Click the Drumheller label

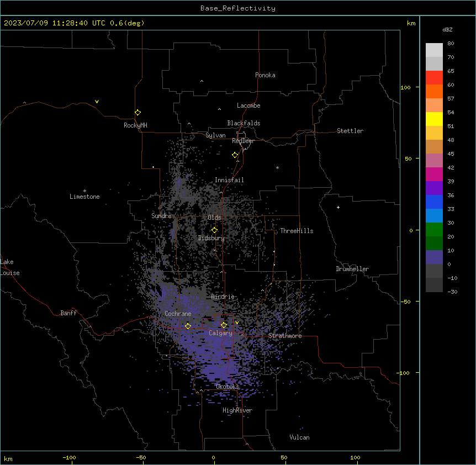pos(352,269)
